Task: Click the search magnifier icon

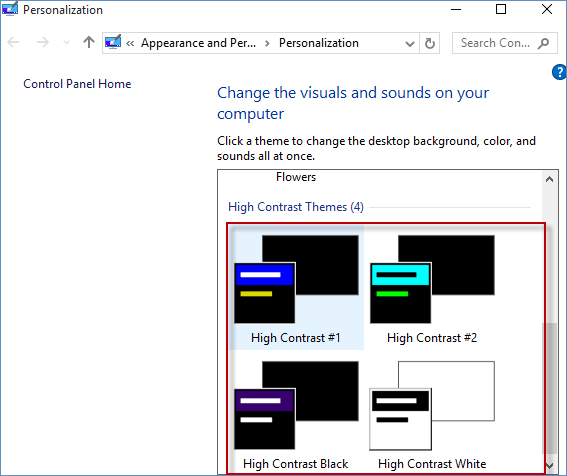Action: (x=543, y=43)
